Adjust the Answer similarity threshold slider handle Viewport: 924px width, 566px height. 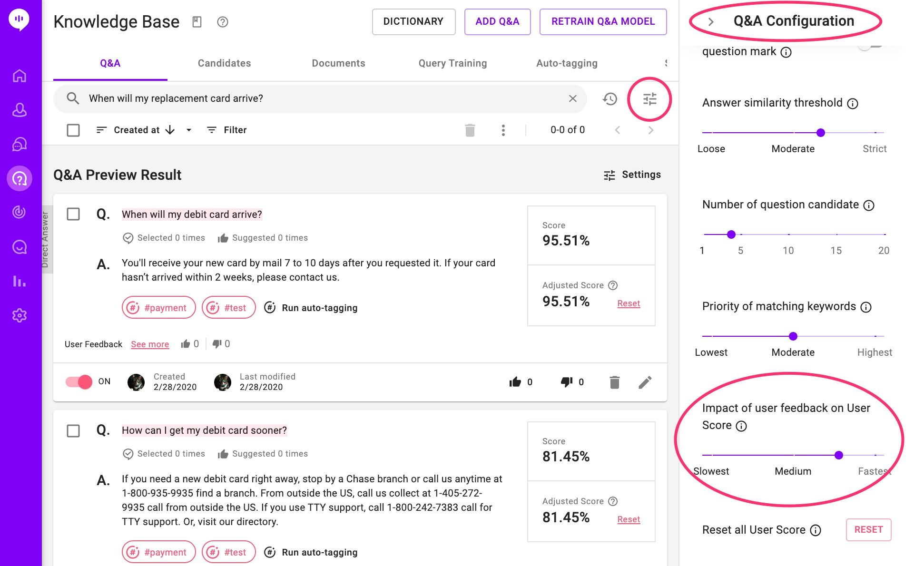click(x=820, y=133)
